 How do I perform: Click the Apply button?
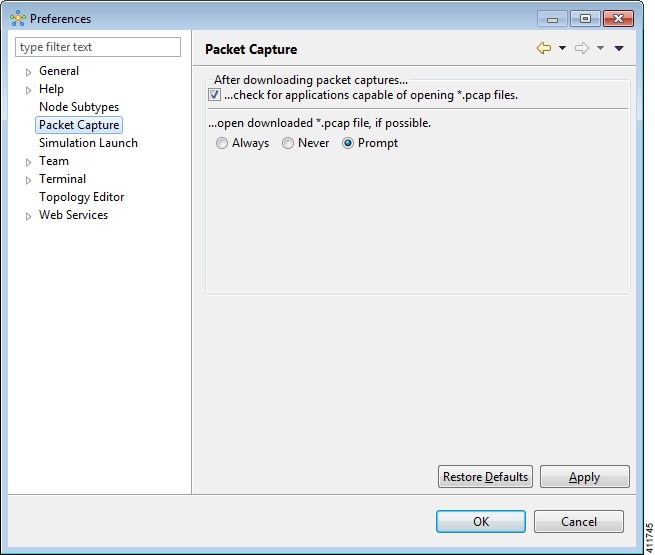[x=584, y=477]
